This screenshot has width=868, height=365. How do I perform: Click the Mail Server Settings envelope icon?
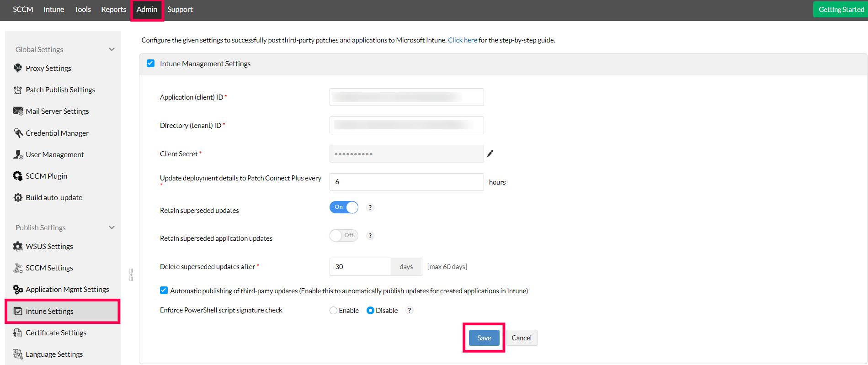point(18,111)
